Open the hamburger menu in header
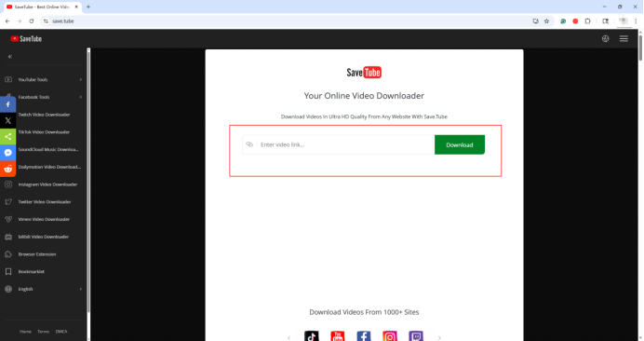Screen dimensions: 644x341 pyautogui.click(x=624, y=39)
